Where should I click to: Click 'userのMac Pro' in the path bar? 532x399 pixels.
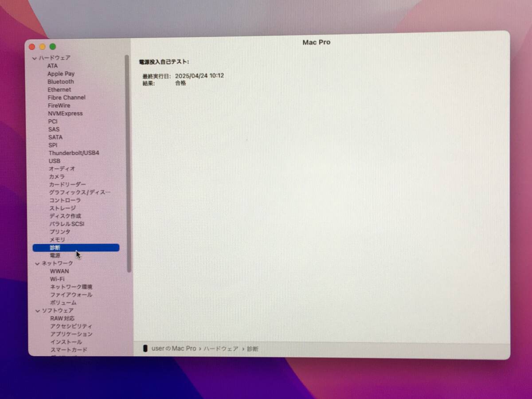pos(173,348)
